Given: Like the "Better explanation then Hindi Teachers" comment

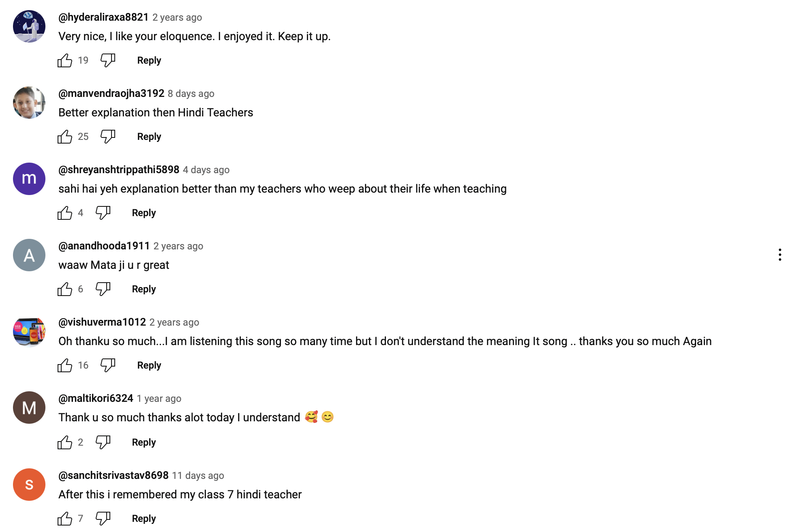Looking at the screenshot, I should (65, 137).
